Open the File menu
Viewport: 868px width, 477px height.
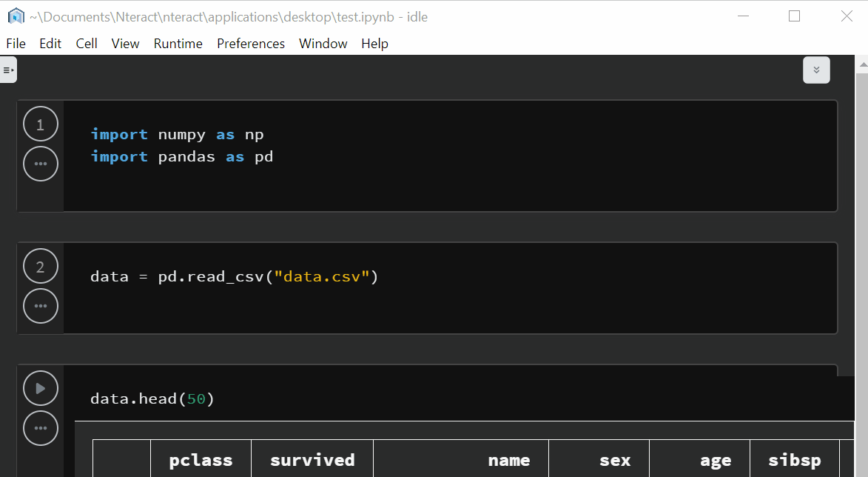(x=16, y=43)
